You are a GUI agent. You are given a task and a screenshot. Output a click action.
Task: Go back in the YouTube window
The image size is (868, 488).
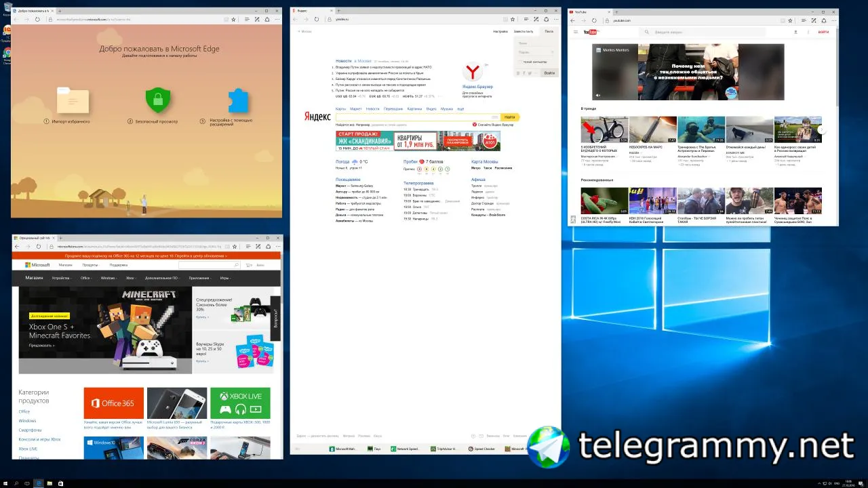574,20
